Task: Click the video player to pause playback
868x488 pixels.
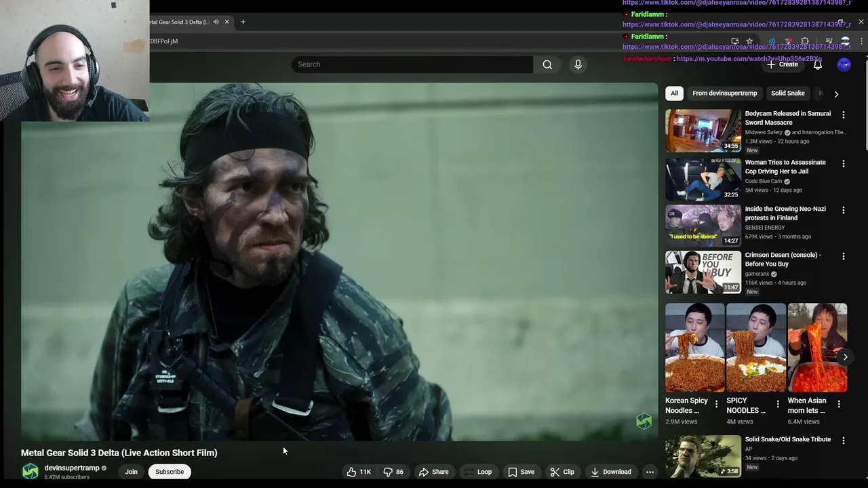Action: coord(339,262)
